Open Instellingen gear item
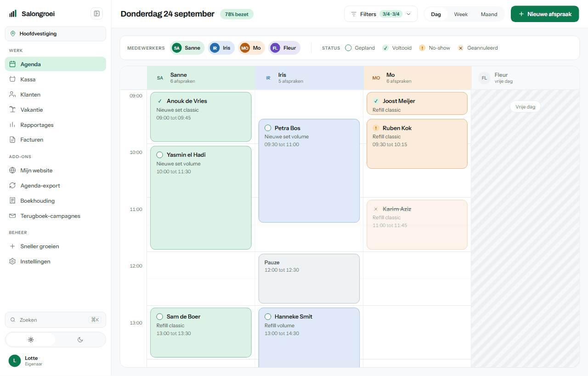Screen dimensions: 588x376 point(56,261)
